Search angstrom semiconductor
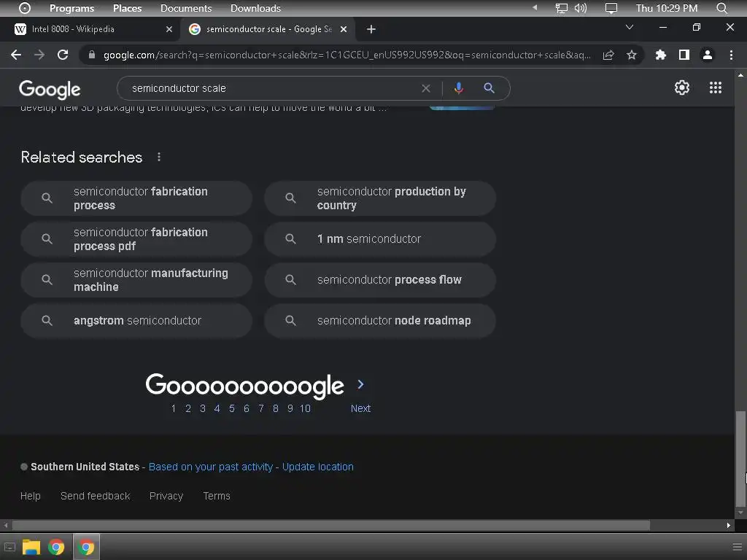Screen dimensions: 747x560 pos(136,321)
